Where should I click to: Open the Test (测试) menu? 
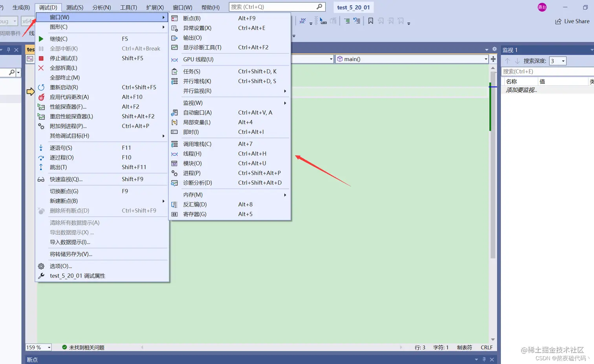[x=75, y=7]
